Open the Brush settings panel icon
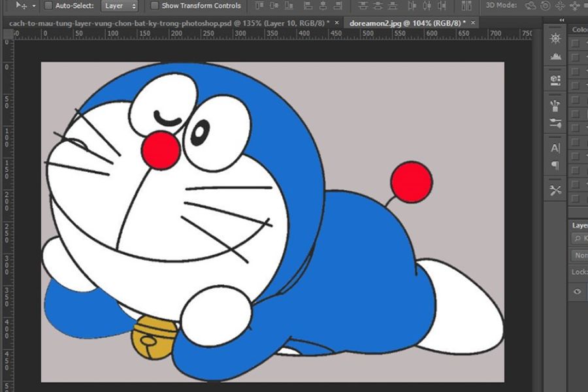The image size is (588, 392). 555,123
